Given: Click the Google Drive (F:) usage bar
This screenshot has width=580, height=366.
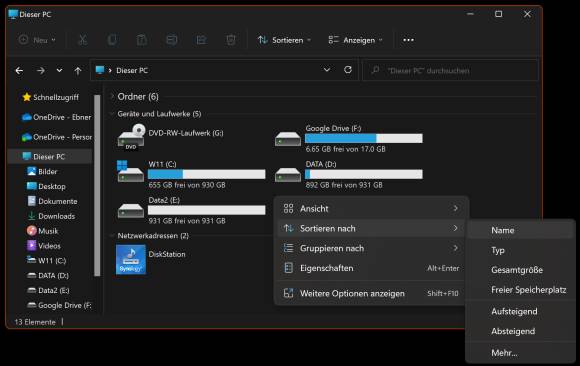Looking at the screenshot, I should point(364,138).
